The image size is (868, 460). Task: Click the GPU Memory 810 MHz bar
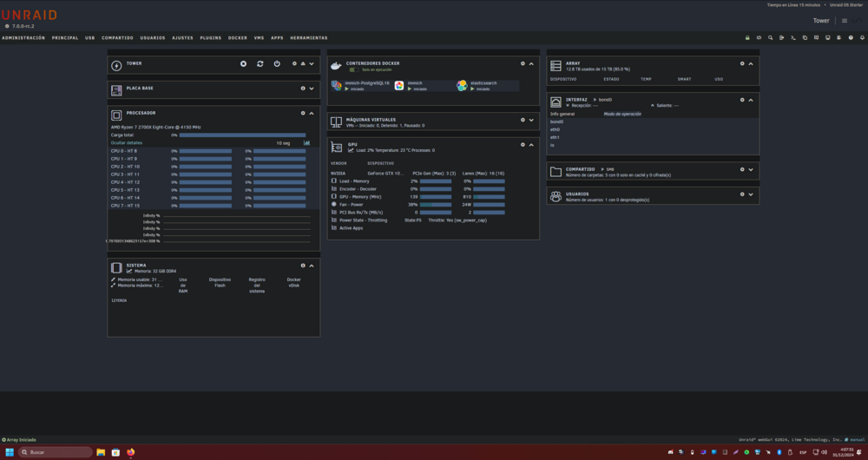coord(489,196)
